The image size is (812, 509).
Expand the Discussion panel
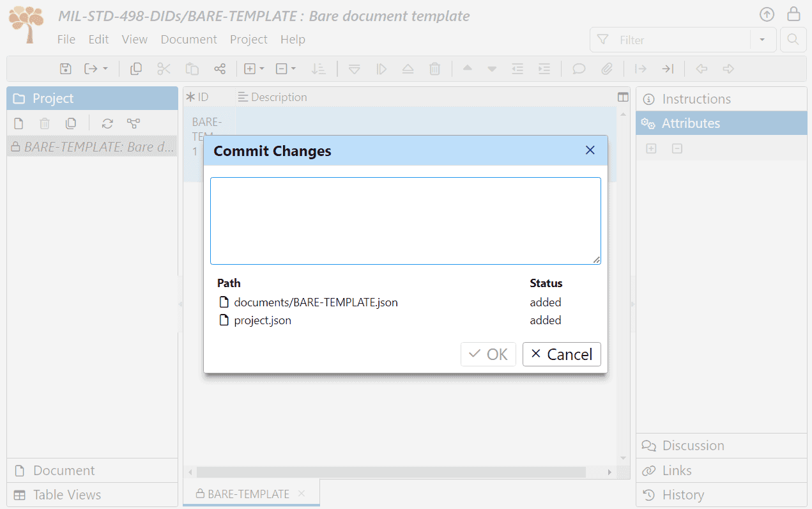pyautogui.click(x=721, y=446)
